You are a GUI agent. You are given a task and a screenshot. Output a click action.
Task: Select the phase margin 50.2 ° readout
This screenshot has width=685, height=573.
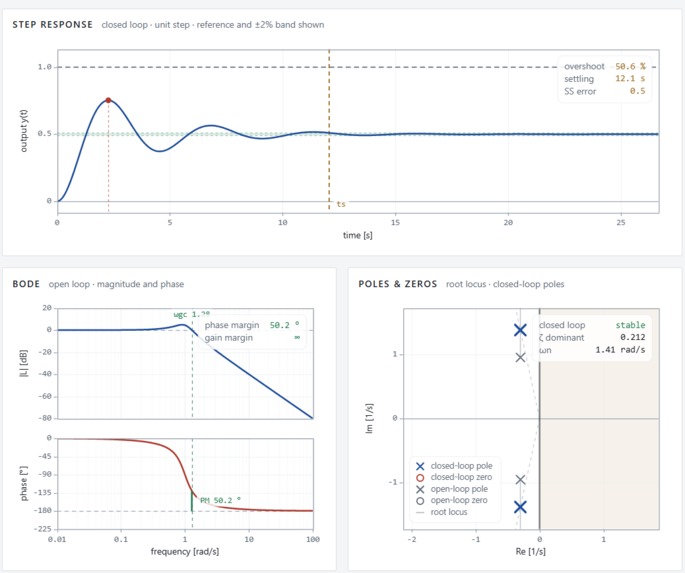pos(284,325)
